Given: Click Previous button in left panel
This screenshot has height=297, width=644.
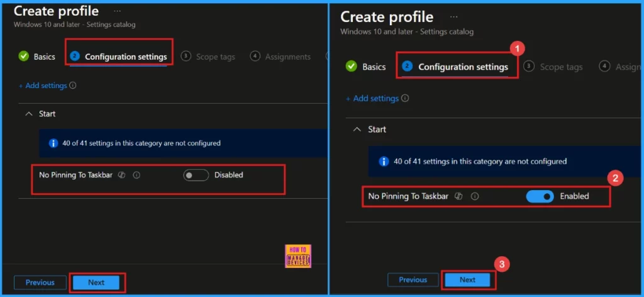Looking at the screenshot, I should click(x=40, y=282).
